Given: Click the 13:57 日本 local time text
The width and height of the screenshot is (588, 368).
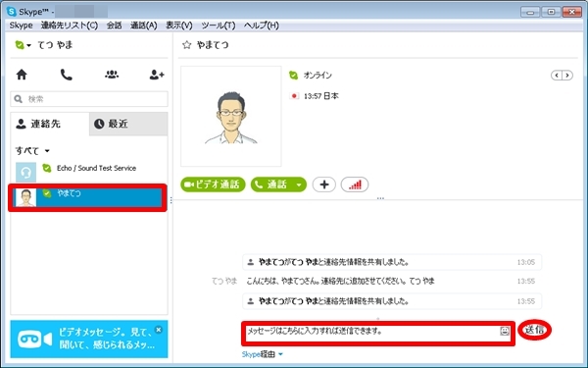Looking at the screenshot, I should (321, 96).
